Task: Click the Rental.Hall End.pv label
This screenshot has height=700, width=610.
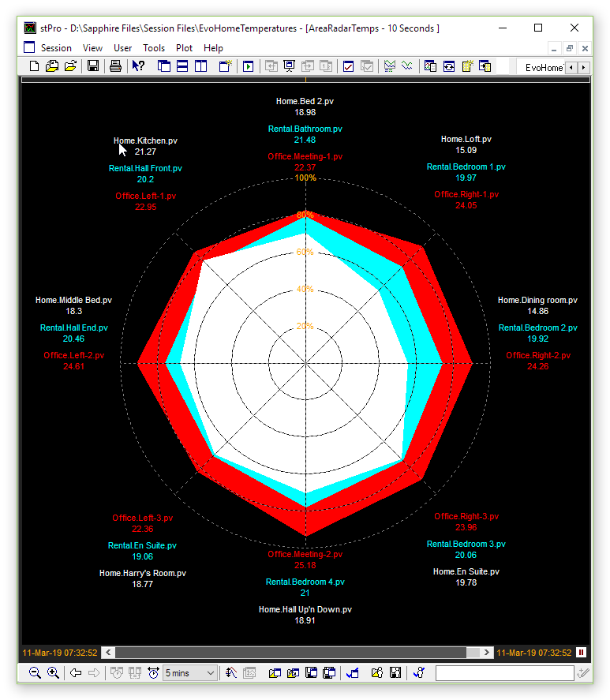Action: pos(73,328)
